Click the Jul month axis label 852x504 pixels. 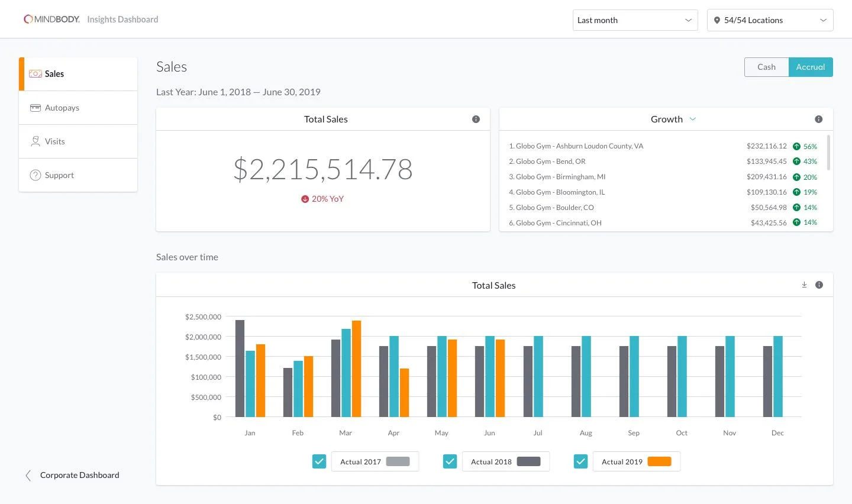(538, 433)
